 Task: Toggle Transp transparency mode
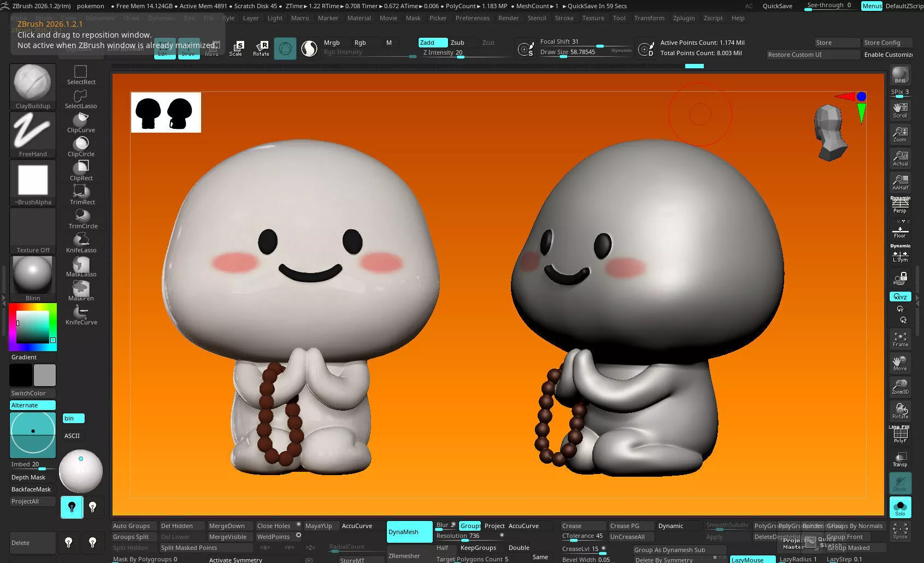pyautogui.click(x=900, y=459)
